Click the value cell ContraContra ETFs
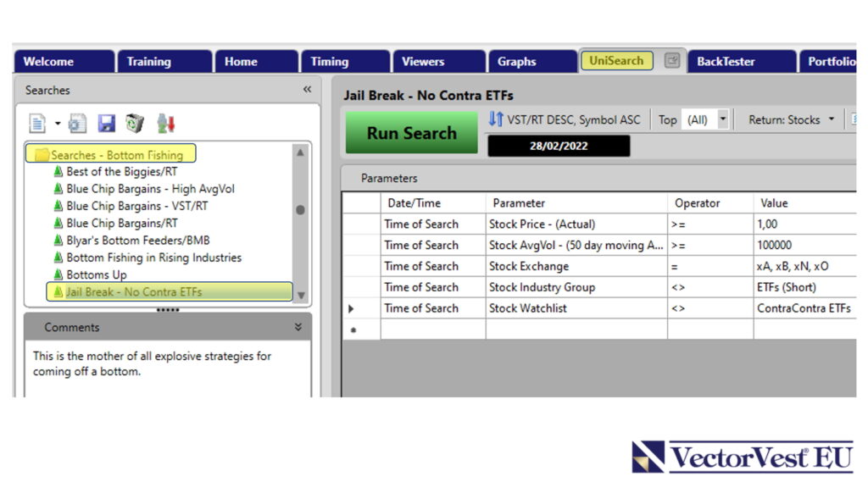 click(x=805, y=308)
